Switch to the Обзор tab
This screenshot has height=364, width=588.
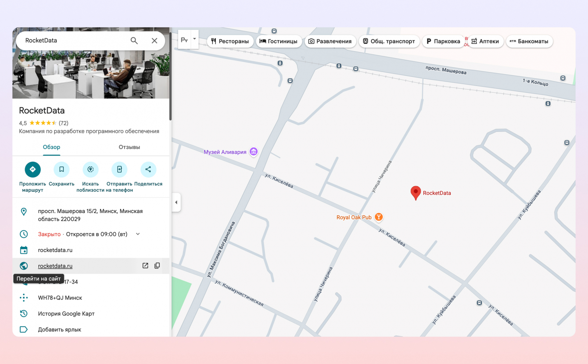tap(51, 147)
